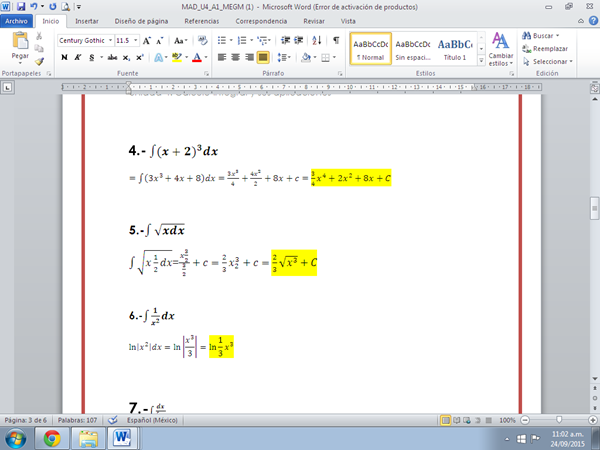Apply Sin espaciado style

point(413,49)
